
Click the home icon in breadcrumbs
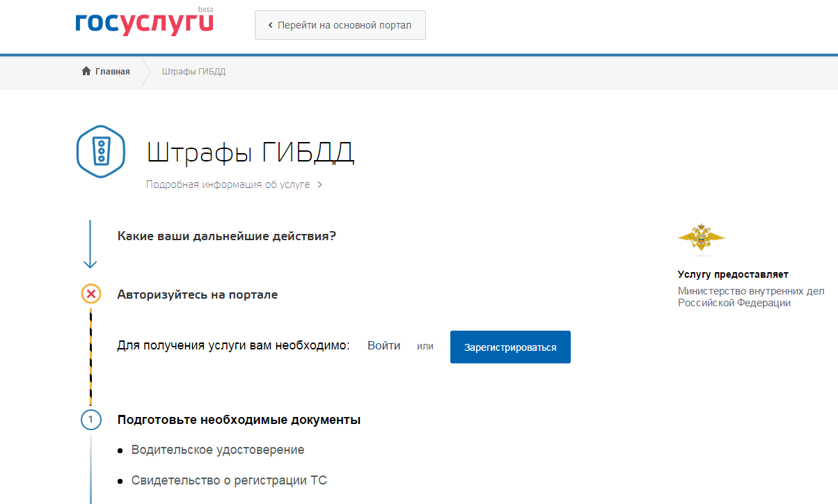point(86,71)
